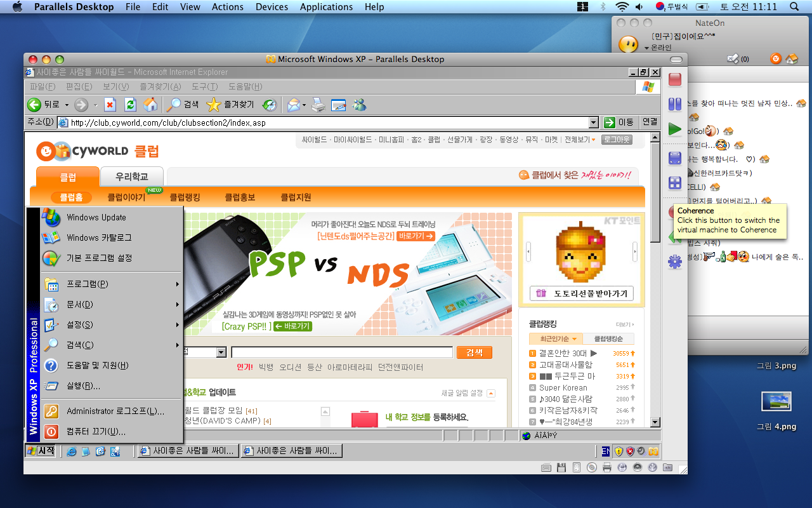Click the IE Messenger people icon

click(360, 105)
